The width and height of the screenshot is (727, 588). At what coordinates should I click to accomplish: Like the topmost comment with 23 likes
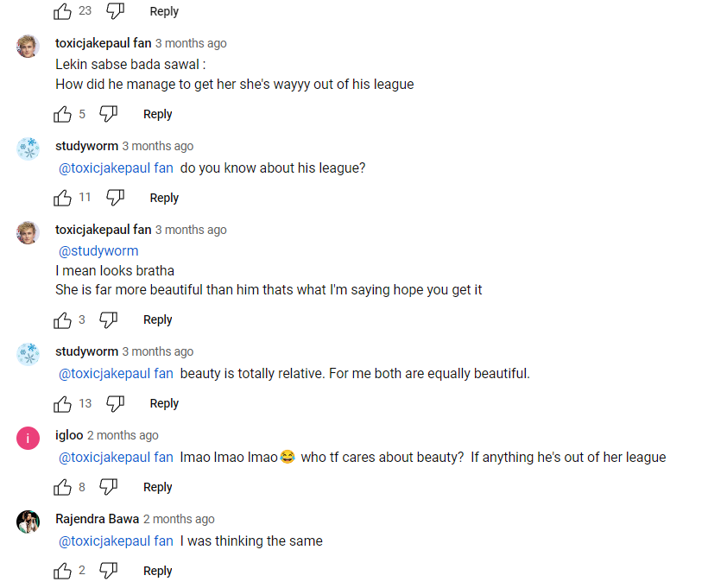[x=62, y=11]
